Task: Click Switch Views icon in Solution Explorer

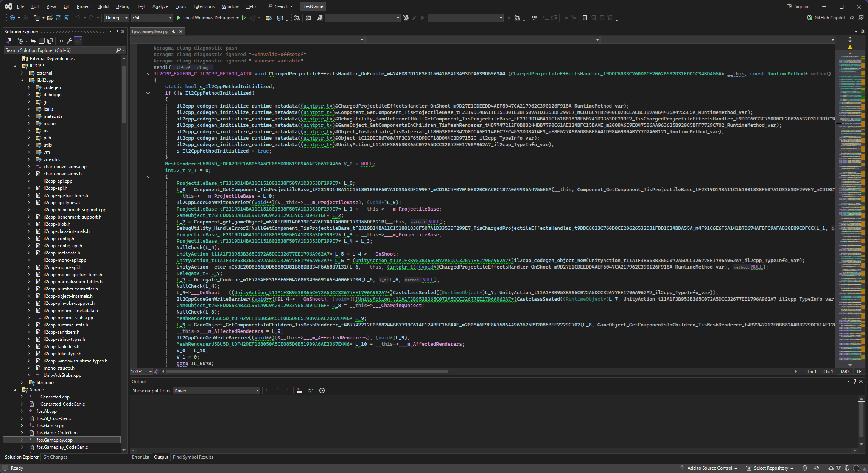Action: point(9,41)
